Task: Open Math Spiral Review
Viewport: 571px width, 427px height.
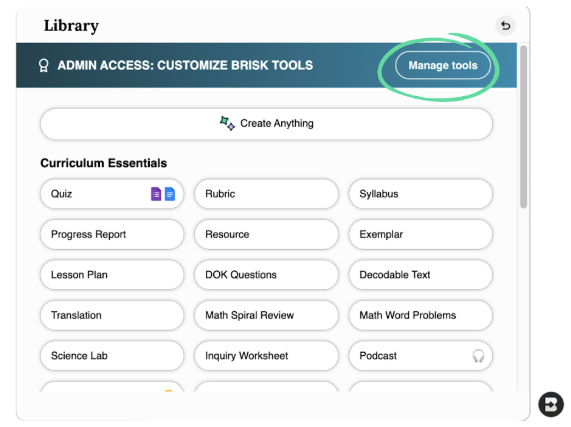Action: click(x=266, y=315)
